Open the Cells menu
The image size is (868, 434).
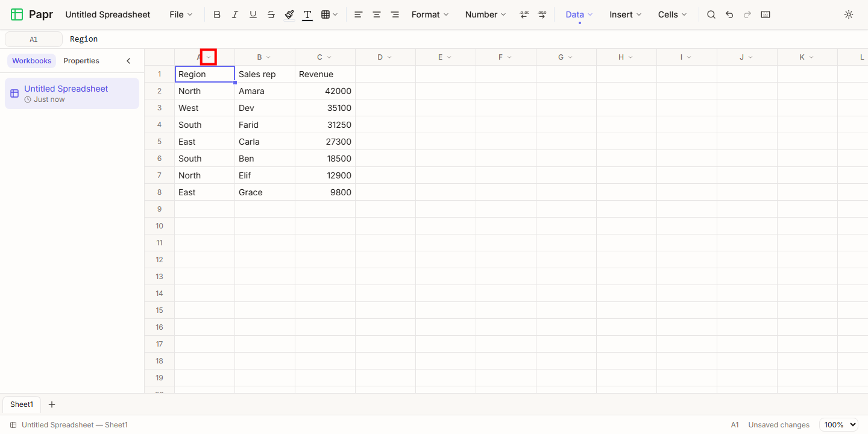coord(673,14)
